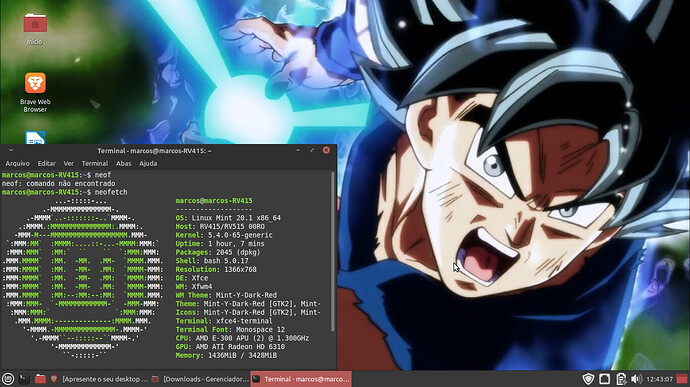Open update manager shield tray icon

[x=588, y=379]
